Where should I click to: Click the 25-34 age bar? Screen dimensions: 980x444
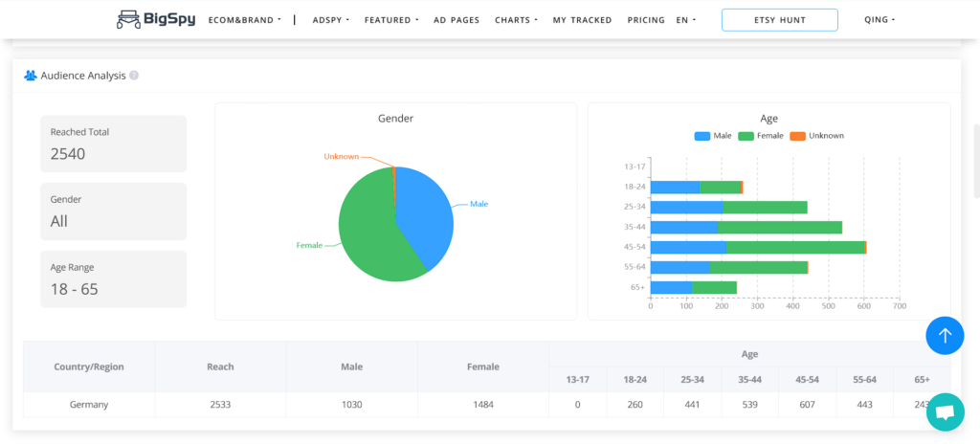[x=728, y=207]
